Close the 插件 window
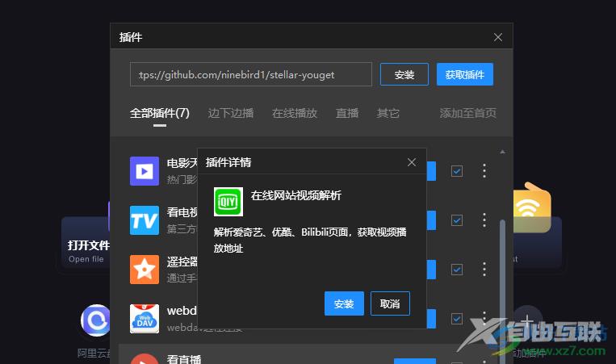Viewport: 616px width, 364px height. pyautogui.click(x=498, y=37)
